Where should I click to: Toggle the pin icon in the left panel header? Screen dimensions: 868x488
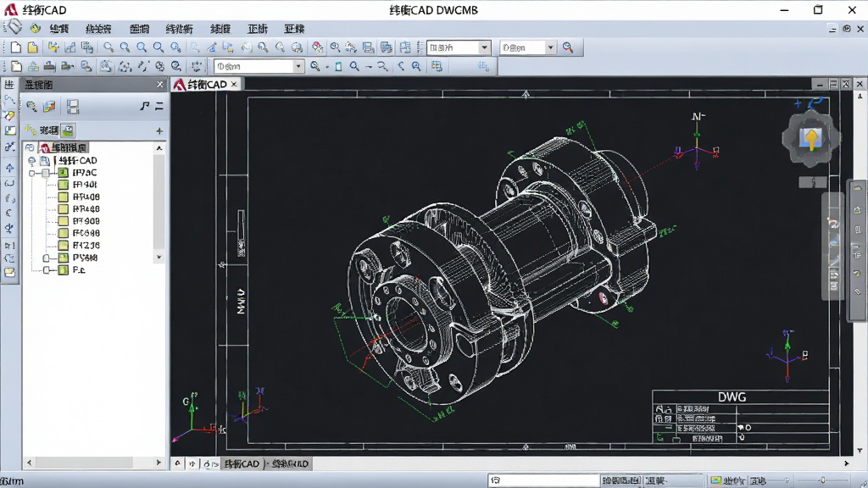click(144, 106)
